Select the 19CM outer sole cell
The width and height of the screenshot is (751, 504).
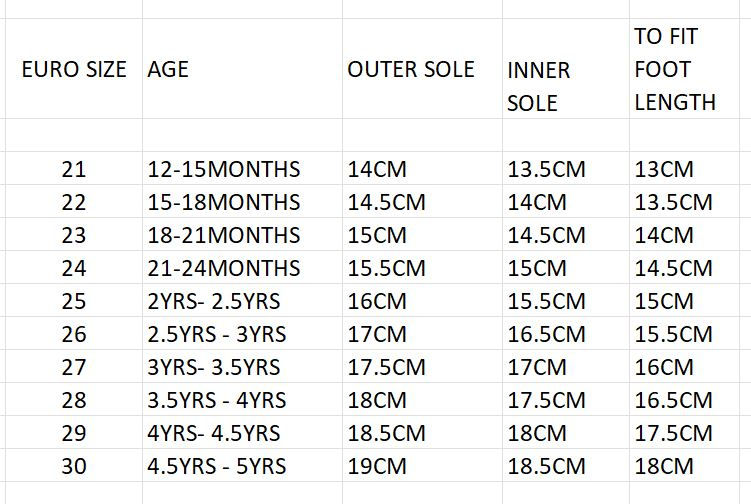pos(422,466)
